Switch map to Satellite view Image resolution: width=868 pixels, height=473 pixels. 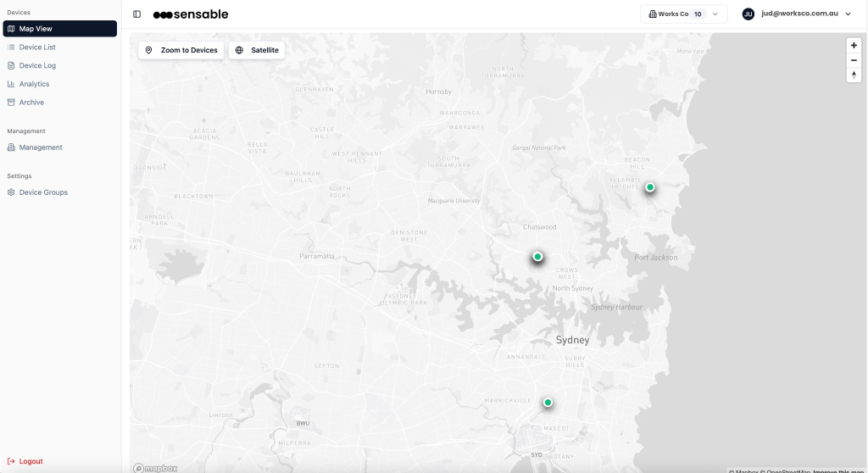click(x=257, y=50)
